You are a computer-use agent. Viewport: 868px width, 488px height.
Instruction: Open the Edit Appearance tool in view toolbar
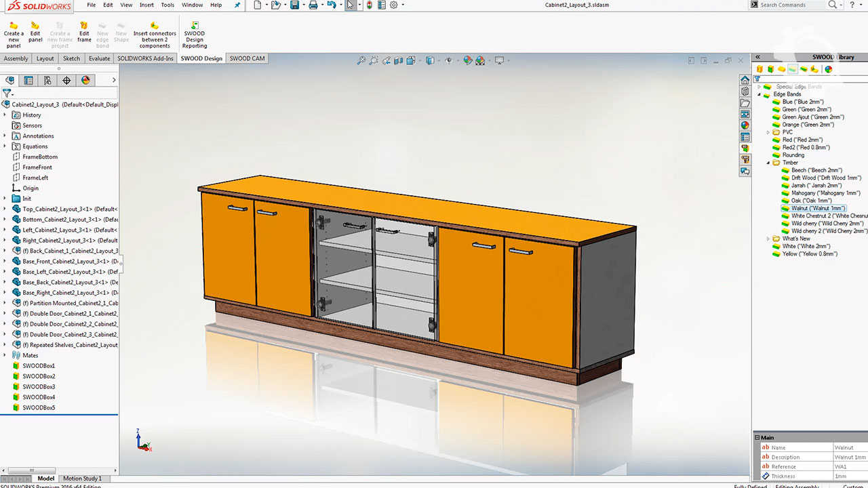tap(468, 60)
